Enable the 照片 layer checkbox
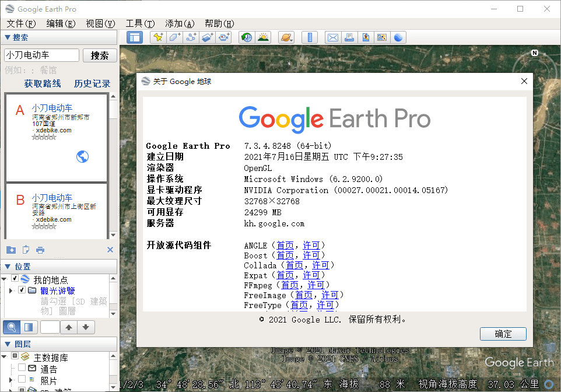561x392 pixels. click(x=22, y=379)
